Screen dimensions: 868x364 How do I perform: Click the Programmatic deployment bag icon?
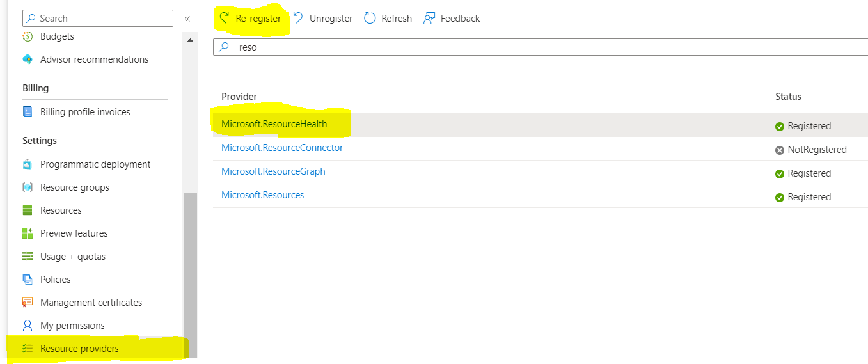pyautogui.click(x=28, y=164)
